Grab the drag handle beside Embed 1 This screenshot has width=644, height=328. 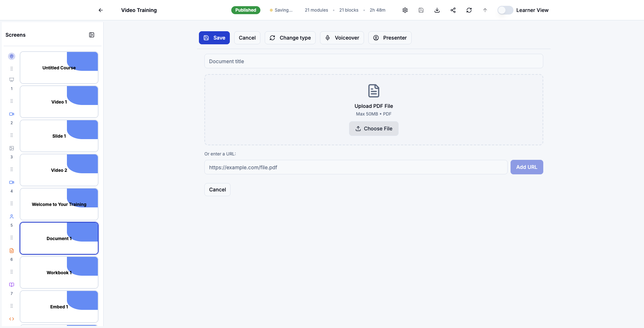coord(12,306)
